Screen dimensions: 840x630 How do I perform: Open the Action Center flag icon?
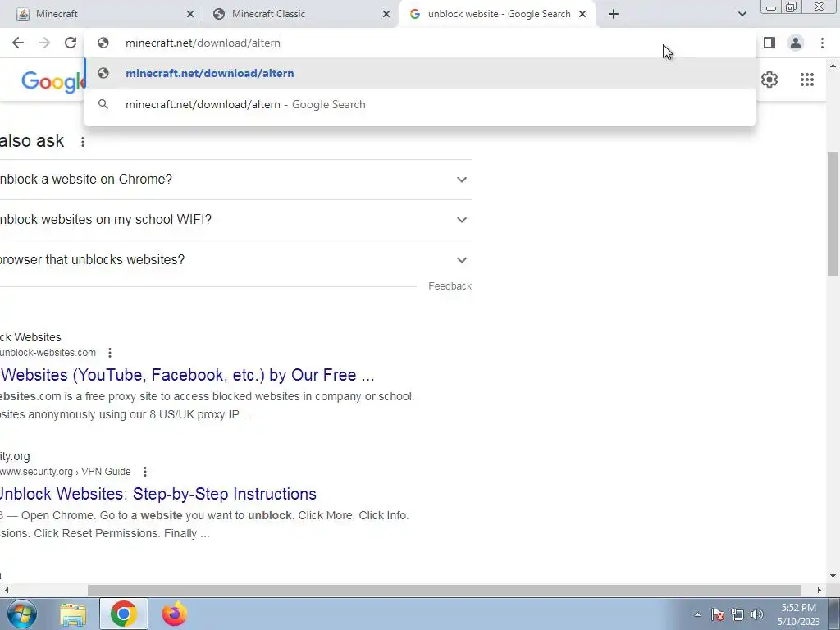[x=718, y=614]
